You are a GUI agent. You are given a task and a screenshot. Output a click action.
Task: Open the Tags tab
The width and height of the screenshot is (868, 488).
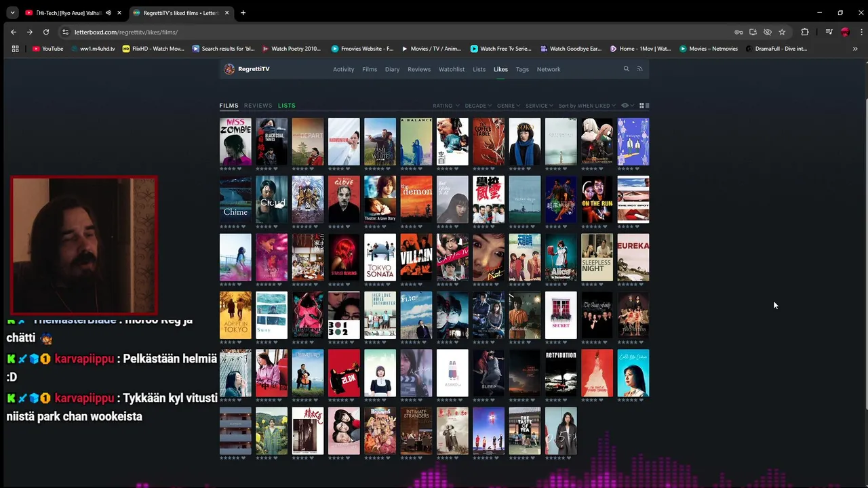click(x=522, y=69)
